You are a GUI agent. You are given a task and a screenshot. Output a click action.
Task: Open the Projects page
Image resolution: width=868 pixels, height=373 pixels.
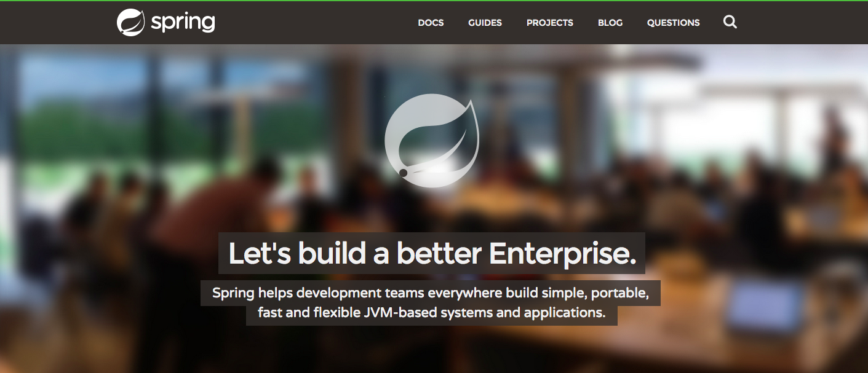pyautogui.click(x=549, y=23)
